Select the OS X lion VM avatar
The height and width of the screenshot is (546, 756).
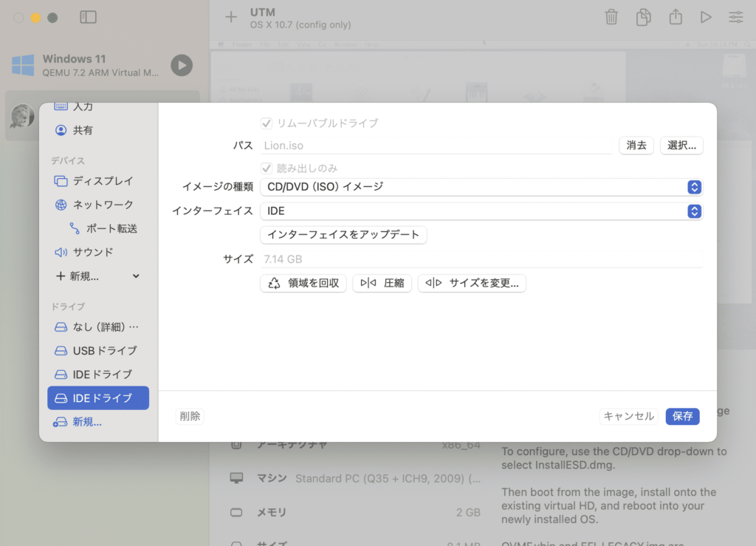click(x=22, y=116)
